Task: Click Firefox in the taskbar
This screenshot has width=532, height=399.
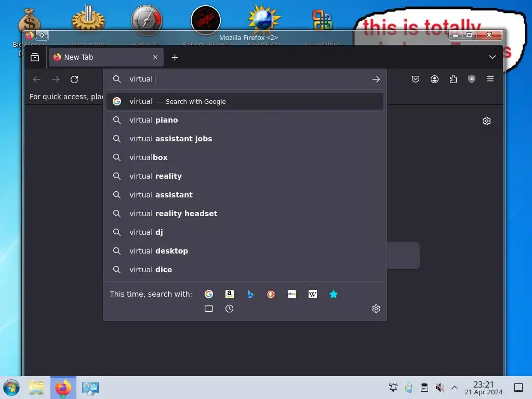Action: point(63,388)
